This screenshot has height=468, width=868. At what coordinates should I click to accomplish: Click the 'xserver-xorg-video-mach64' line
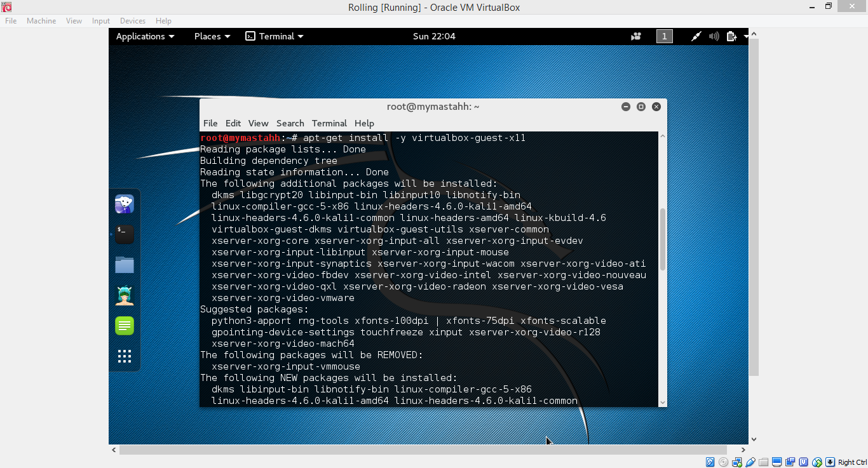(283, 344)
